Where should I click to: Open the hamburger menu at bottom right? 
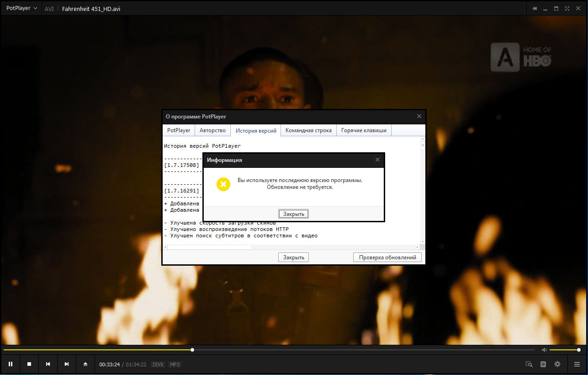[x=577, y=364]
